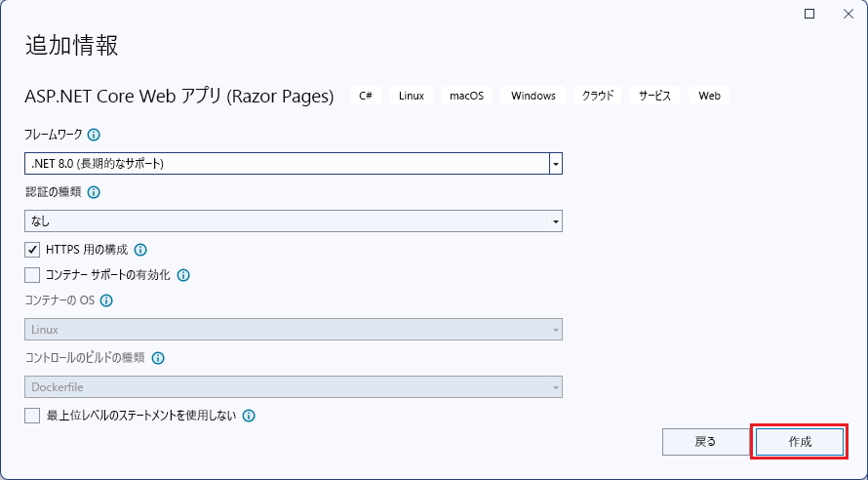The height and width of the screenshot is (480, 868).
Task: Click info icon next to コントロールのビルドの種類
Action: [x=158, y=358]
